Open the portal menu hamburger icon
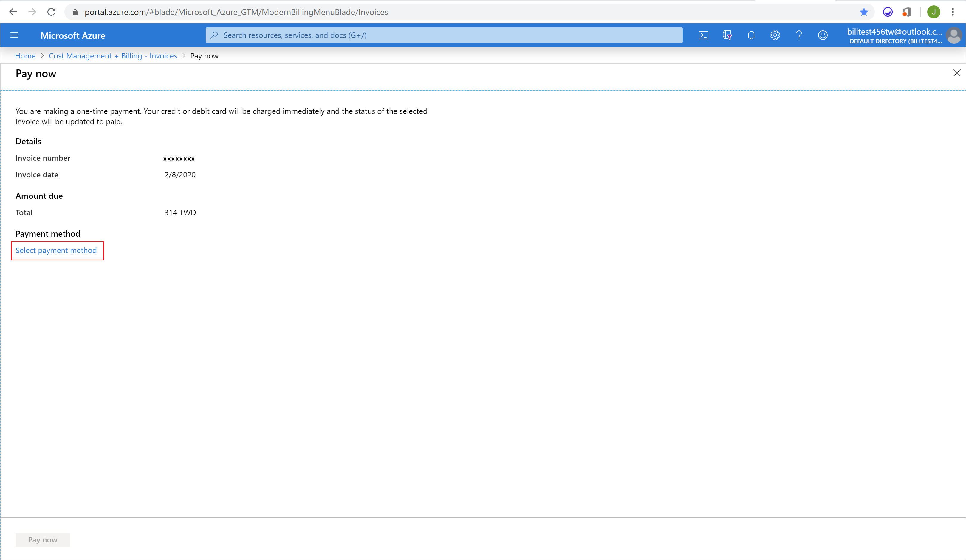The height and width of the screenshot is (560, 966). coord(14,35)
